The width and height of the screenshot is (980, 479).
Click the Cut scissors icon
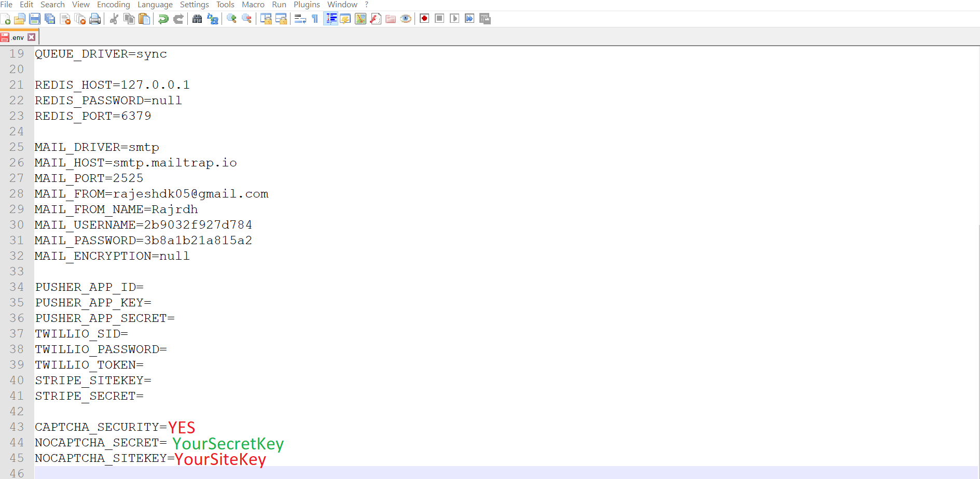(114, 19)
